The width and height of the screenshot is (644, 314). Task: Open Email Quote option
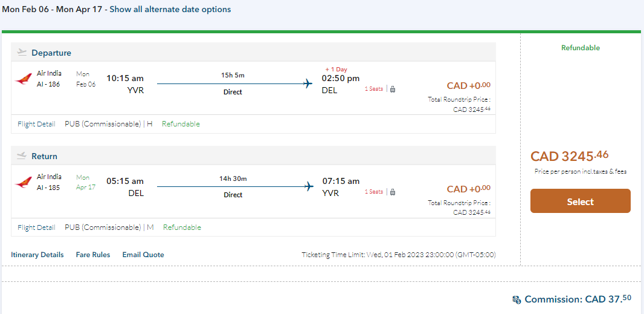click(x=143, y=255)
